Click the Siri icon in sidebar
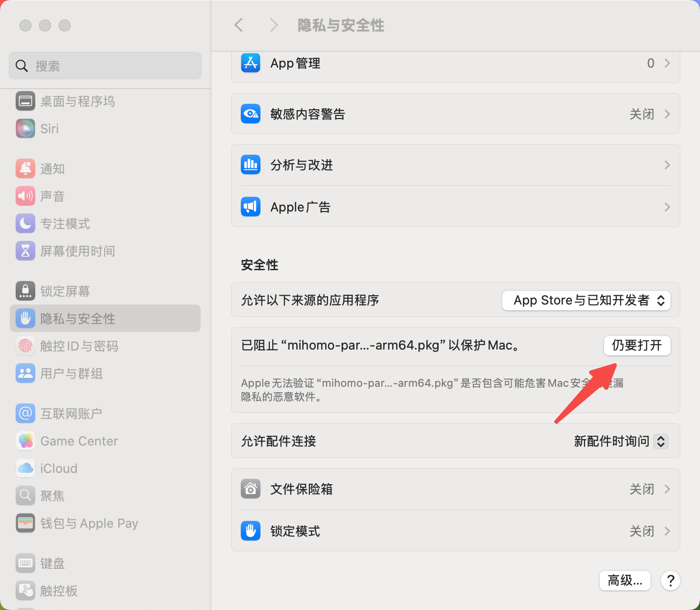 pos(25,129)
